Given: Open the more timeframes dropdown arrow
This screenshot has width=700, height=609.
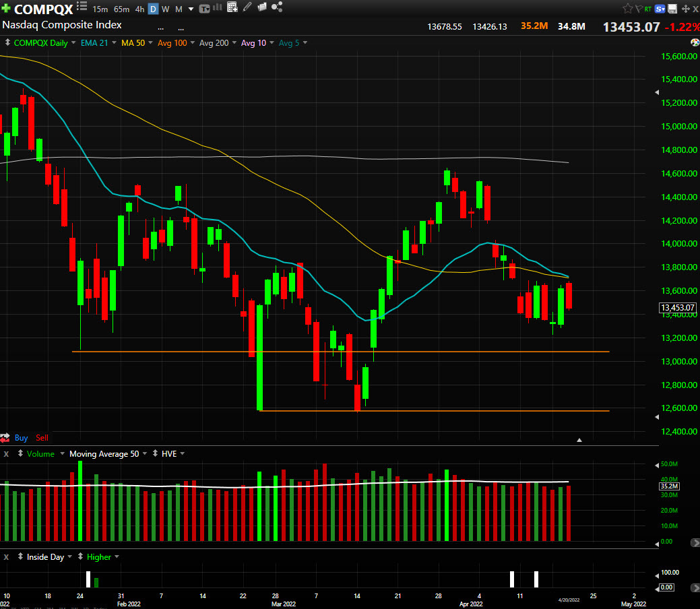Looking at the screenshot, I should pos(191,9).
